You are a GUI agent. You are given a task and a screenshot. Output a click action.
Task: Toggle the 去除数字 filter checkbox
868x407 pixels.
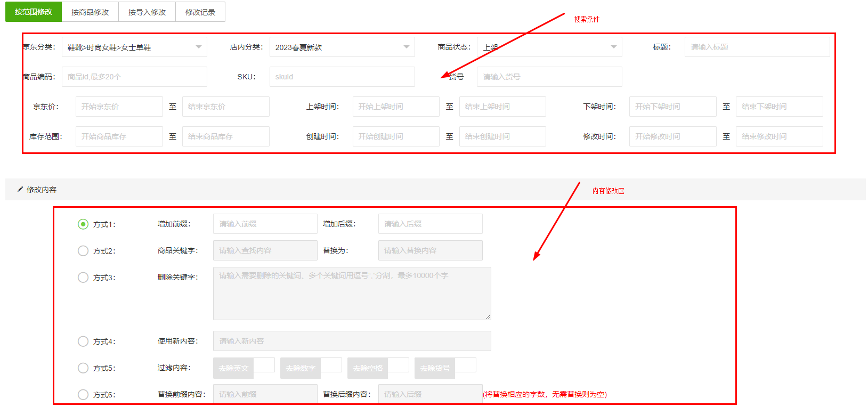(331, 365)
